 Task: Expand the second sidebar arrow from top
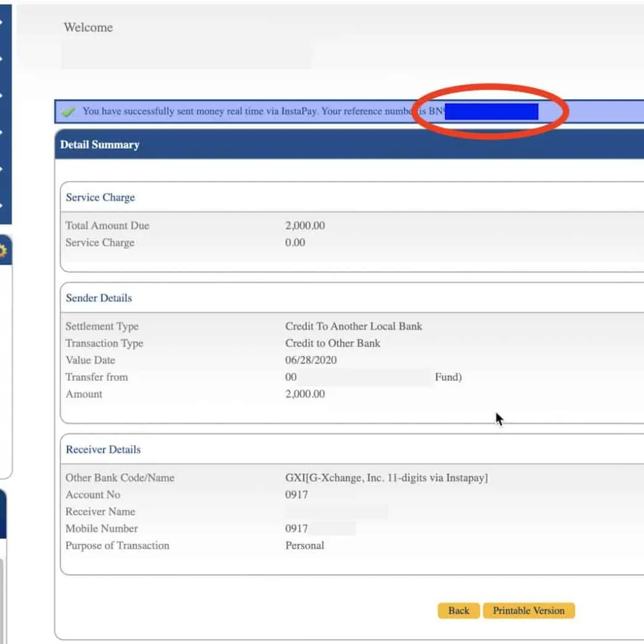coord(2,59)
